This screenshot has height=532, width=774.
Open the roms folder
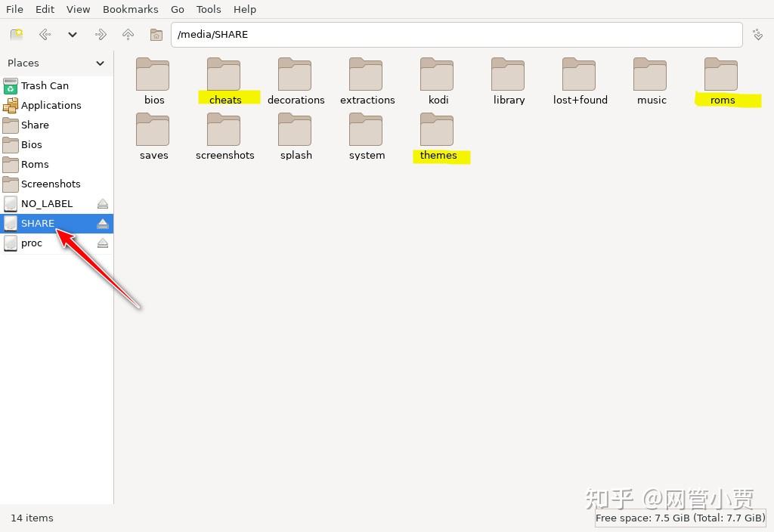pos(722,79)
